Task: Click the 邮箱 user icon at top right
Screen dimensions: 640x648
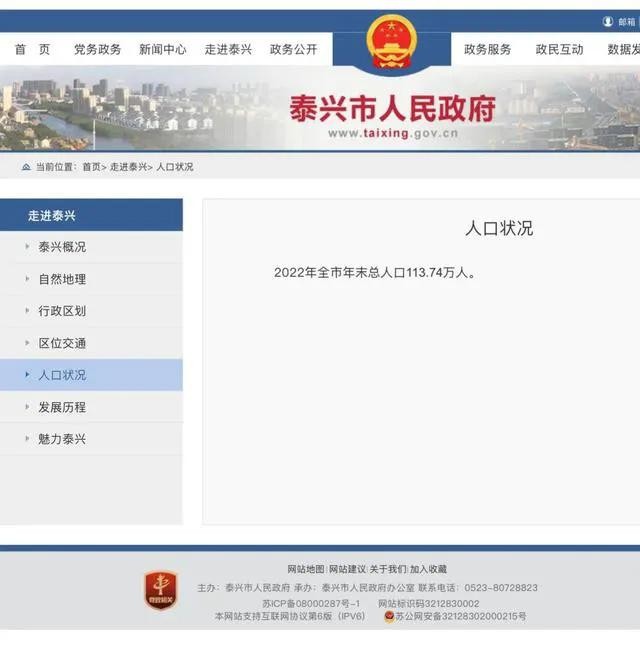Action: pos(607,21)
